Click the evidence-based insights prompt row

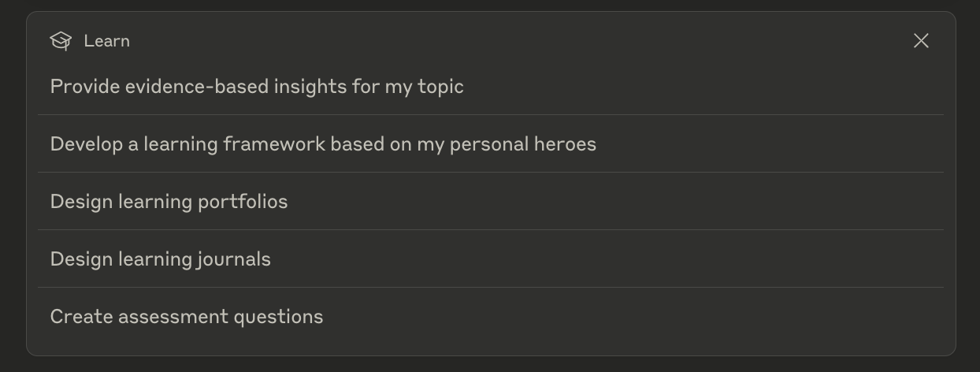pos(490,87)
